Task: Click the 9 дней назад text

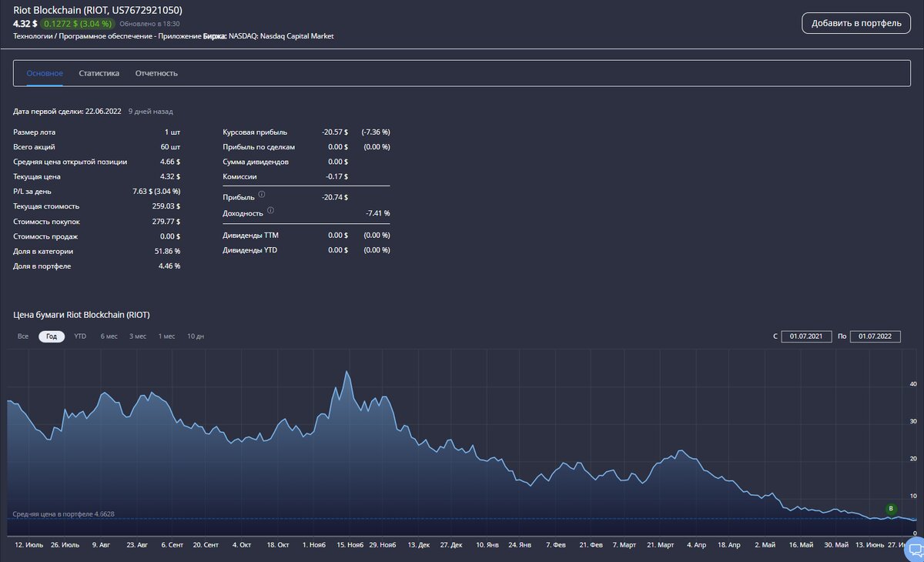Action: [151, 112]
